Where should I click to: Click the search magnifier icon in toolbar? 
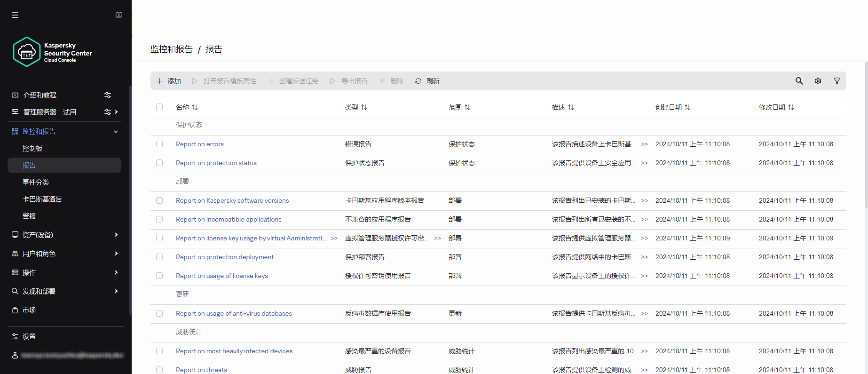(x=799, y=81)
